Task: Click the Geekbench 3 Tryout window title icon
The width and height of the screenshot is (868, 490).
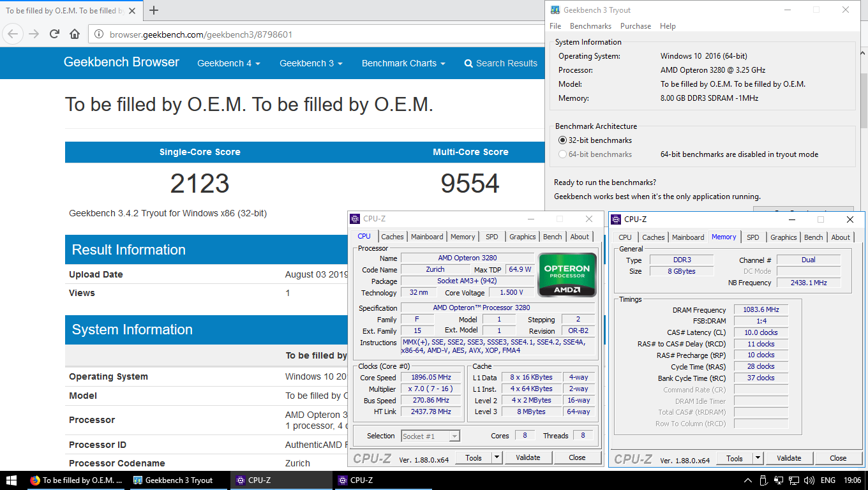Action: tap(556, 10)
